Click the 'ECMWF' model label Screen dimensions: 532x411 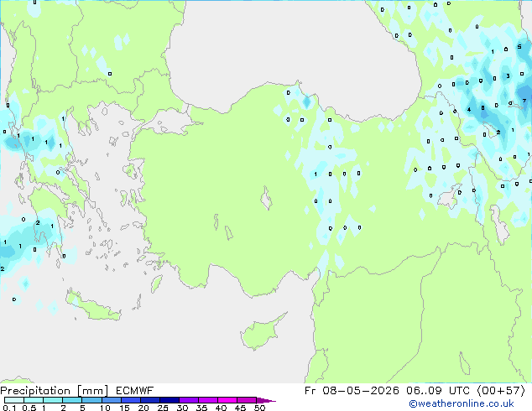pos(135,391)
